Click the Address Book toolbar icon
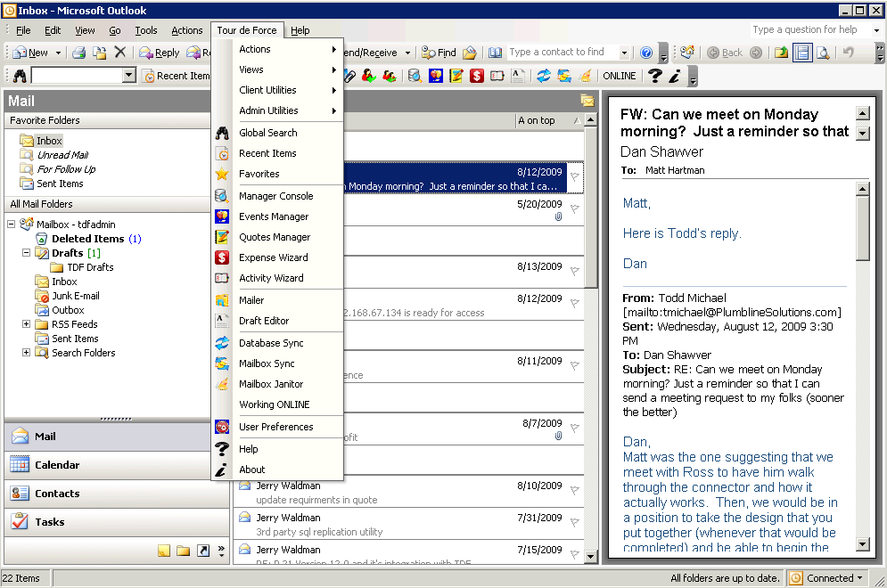 pyautogui.click(x=495, y=53)
